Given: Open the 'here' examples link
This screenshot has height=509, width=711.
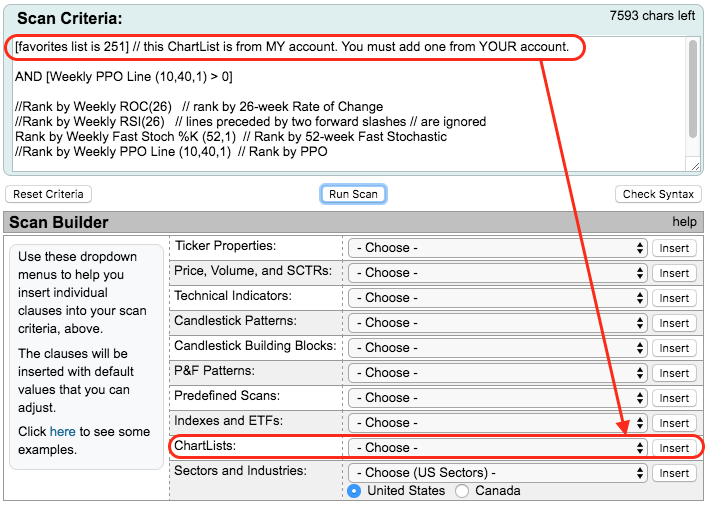Looking at the screenshot, I should [x=63, y=431].
